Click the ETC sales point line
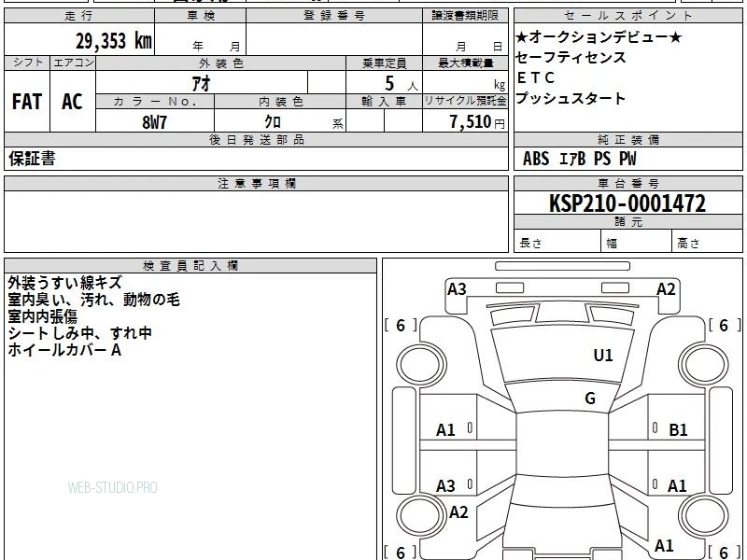Screen dimensions: 747x560 535,77
